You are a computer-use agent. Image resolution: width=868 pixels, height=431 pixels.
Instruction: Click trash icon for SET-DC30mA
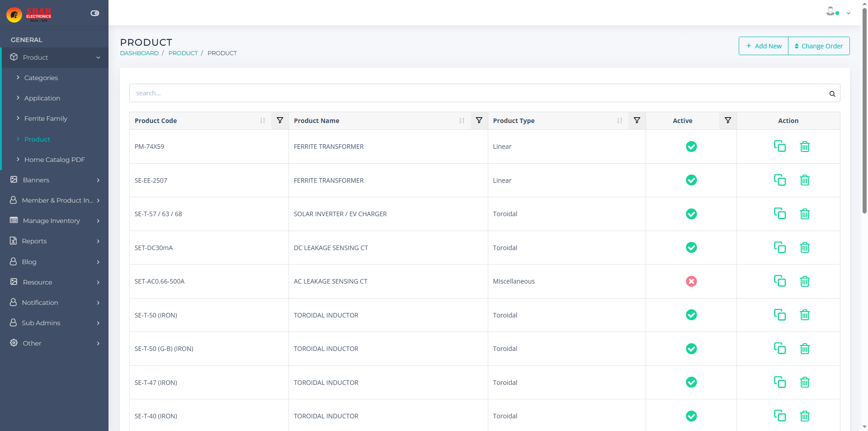coord(804,247)
